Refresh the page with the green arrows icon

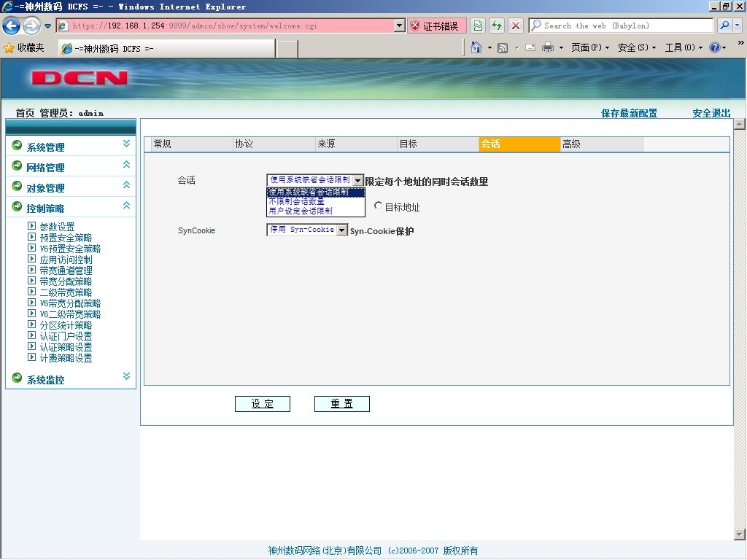(497, 26)
